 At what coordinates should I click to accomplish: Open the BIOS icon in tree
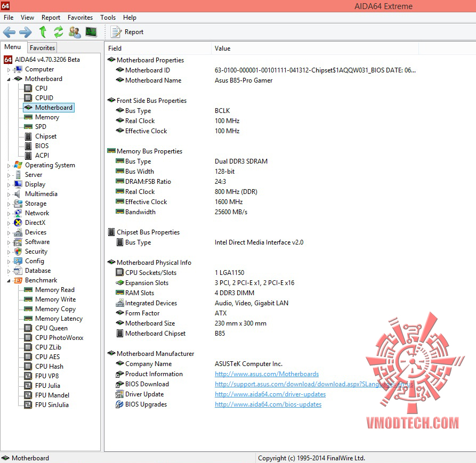pos(28,146)
